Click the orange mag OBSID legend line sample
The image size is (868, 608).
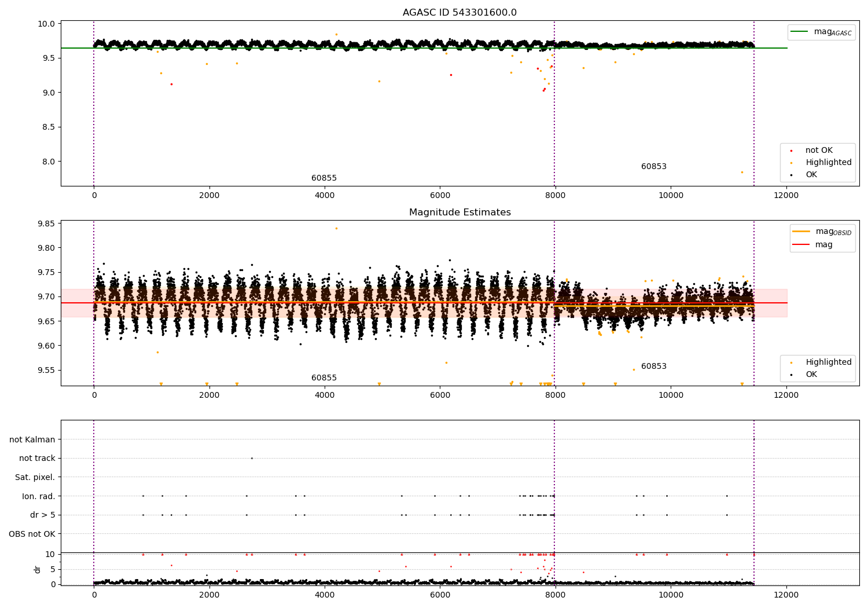click(x=801, y=232)
